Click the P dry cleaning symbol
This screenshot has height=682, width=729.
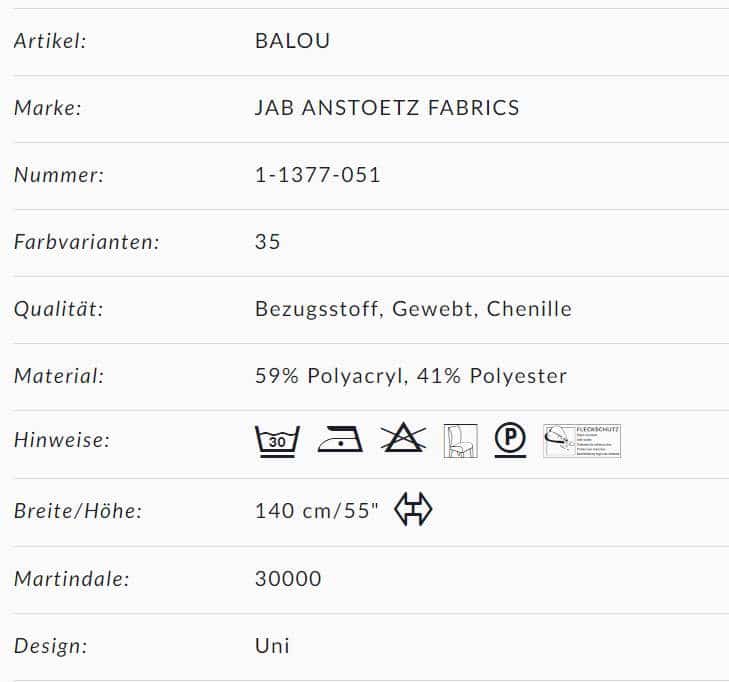coord(510,440)
